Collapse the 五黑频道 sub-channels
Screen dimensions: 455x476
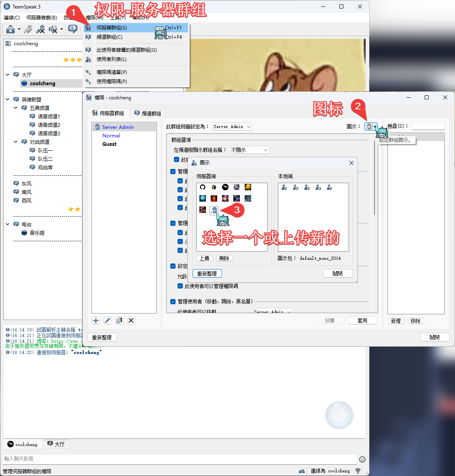coord(15,108)
